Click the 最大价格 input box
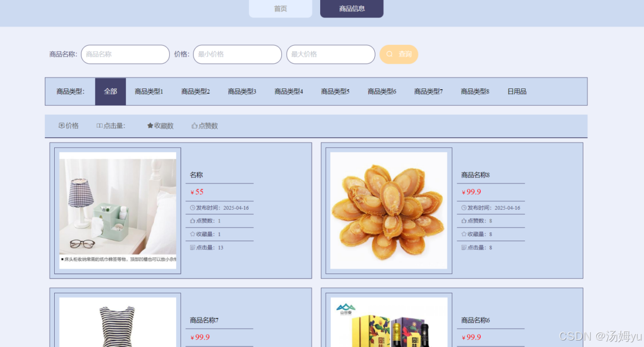644x347 pixels. click(330, 54)
